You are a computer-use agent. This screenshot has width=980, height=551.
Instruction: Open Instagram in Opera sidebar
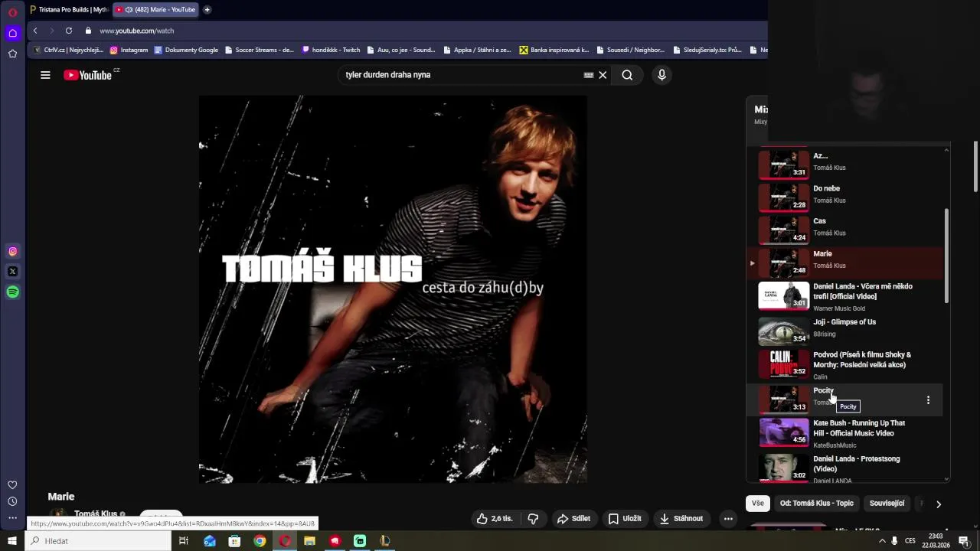(12, 251)
